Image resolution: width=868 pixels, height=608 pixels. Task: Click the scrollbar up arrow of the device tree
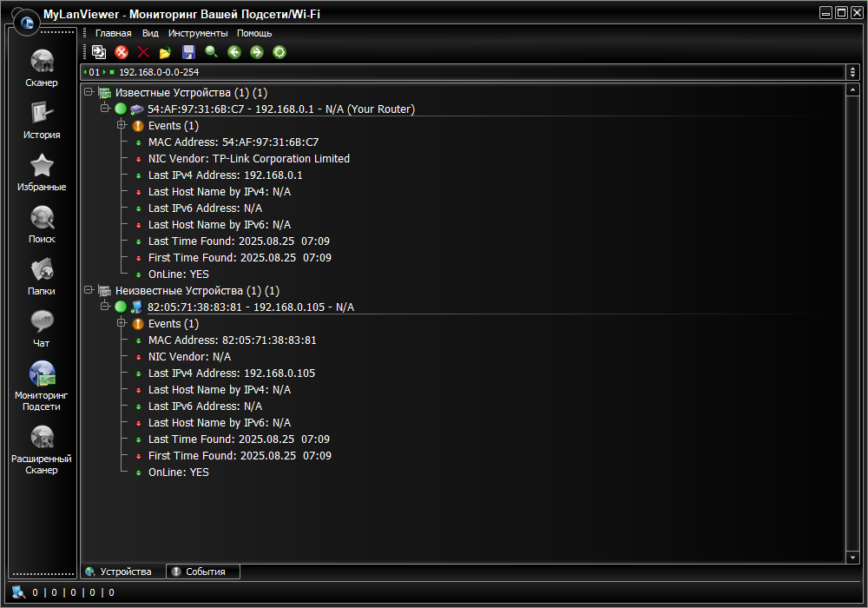[x=852, y=89]
